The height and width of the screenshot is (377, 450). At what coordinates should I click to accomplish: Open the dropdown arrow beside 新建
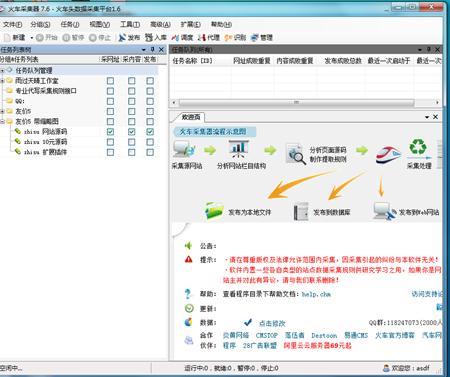point(32,38)
